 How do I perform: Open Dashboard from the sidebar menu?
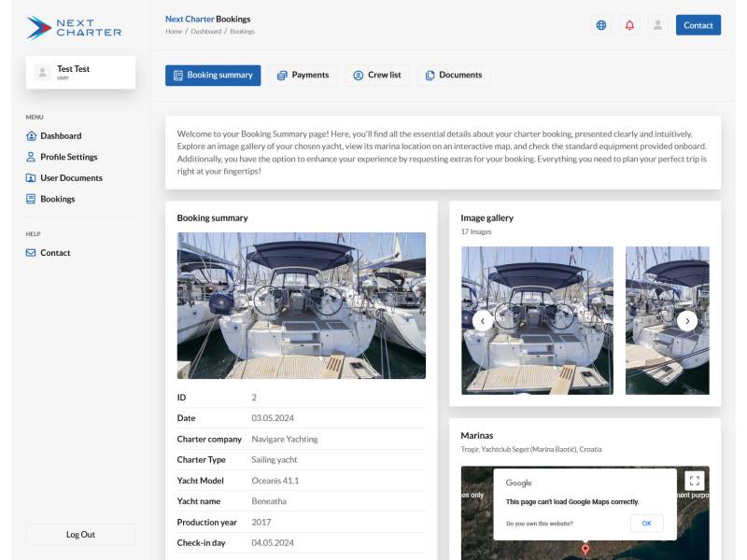[x=54, y=135]
